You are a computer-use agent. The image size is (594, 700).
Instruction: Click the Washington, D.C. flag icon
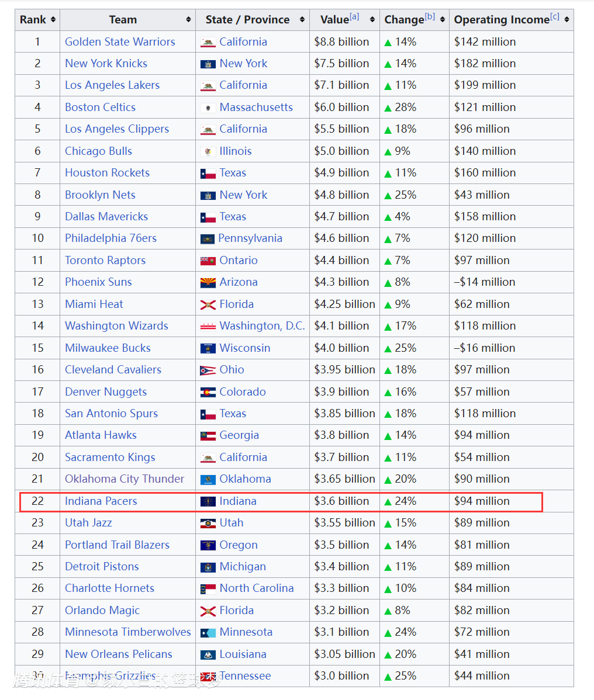pyautogui.click(x=208, y=327)
